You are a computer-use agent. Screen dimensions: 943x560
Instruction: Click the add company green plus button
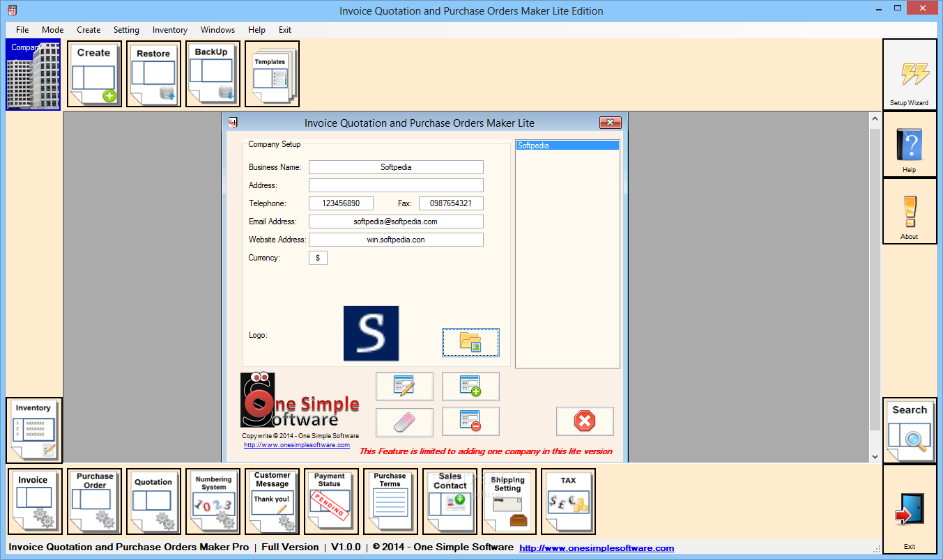point(470,387)
